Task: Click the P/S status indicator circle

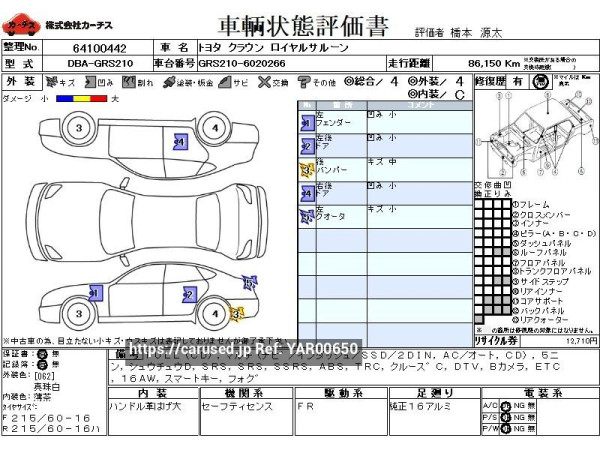Action: (x=505, y=418)
